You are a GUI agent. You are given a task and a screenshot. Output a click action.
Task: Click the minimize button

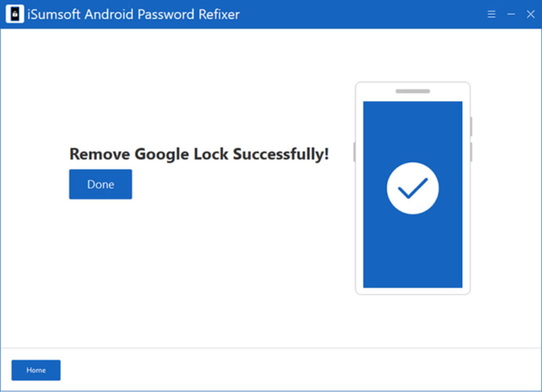pyautogui.click(x=510, y=14)
